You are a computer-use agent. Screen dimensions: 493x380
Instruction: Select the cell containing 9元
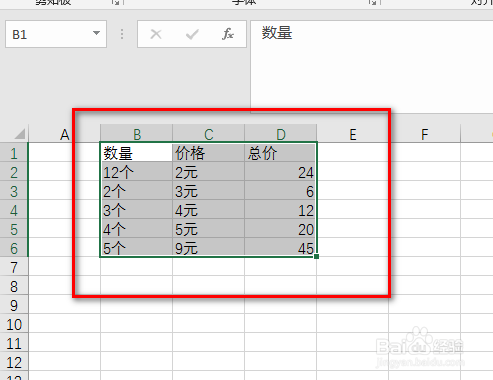pos(208,247)
